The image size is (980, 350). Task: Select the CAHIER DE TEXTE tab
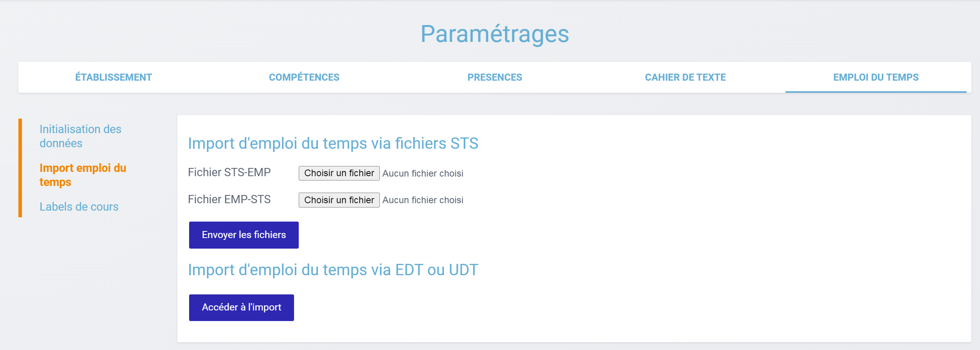point(685,77)
